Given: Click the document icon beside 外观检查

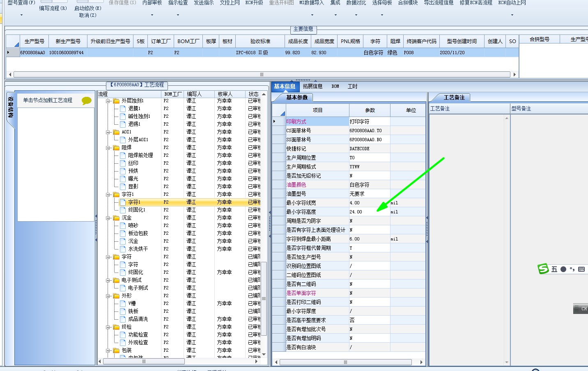Looking at the screenshot, I should click(123, 343).
